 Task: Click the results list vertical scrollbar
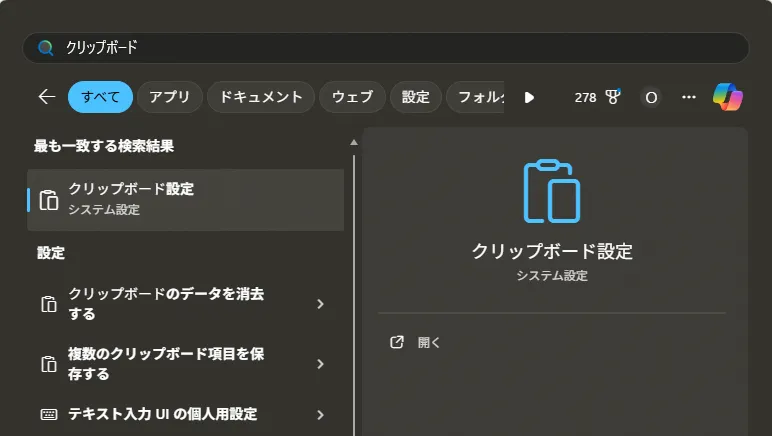tap(354, 295)
